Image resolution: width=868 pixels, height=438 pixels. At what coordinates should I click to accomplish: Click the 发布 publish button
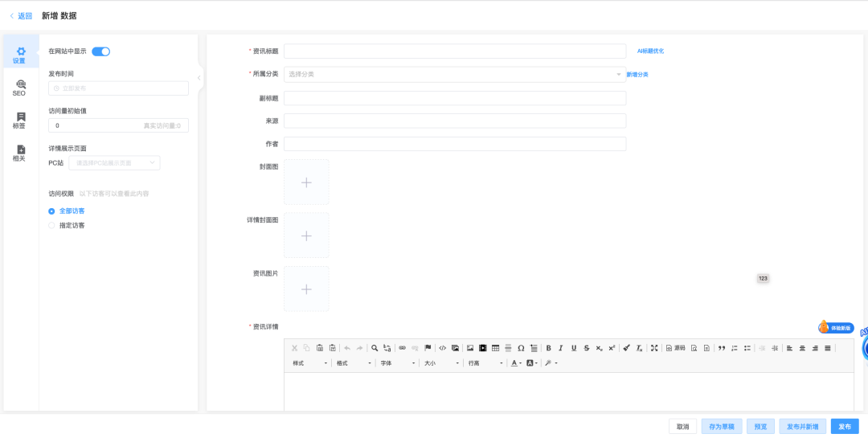[845, 427]
